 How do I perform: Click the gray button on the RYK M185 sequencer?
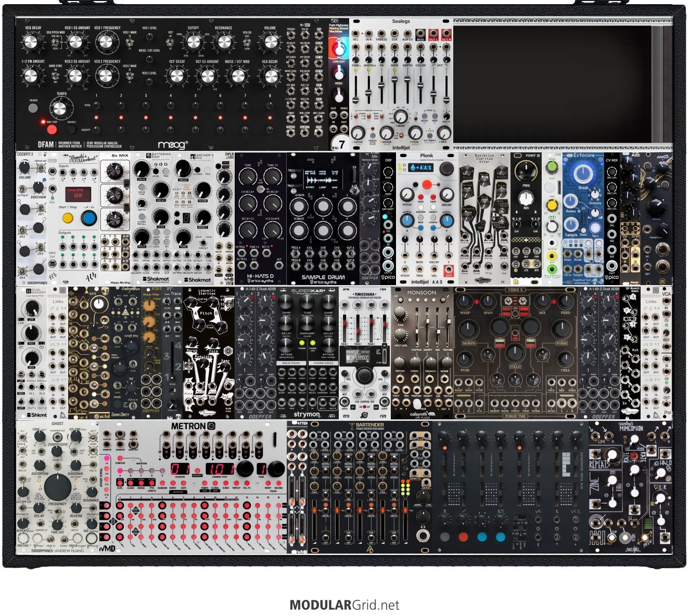point(444,537)
